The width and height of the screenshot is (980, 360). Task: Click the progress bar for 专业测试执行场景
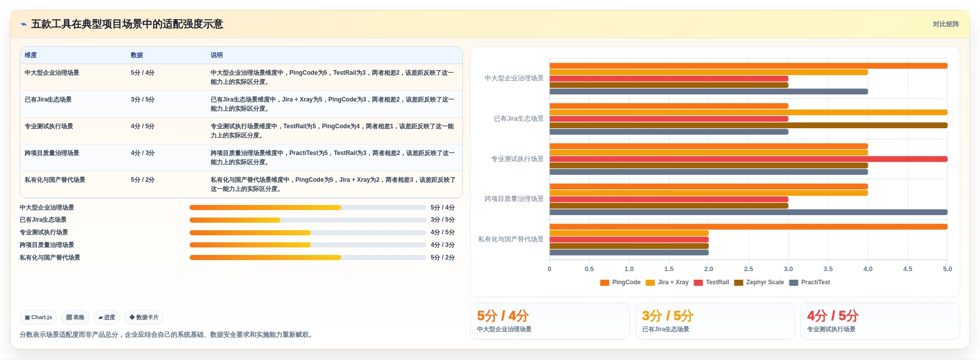point(308,233)
